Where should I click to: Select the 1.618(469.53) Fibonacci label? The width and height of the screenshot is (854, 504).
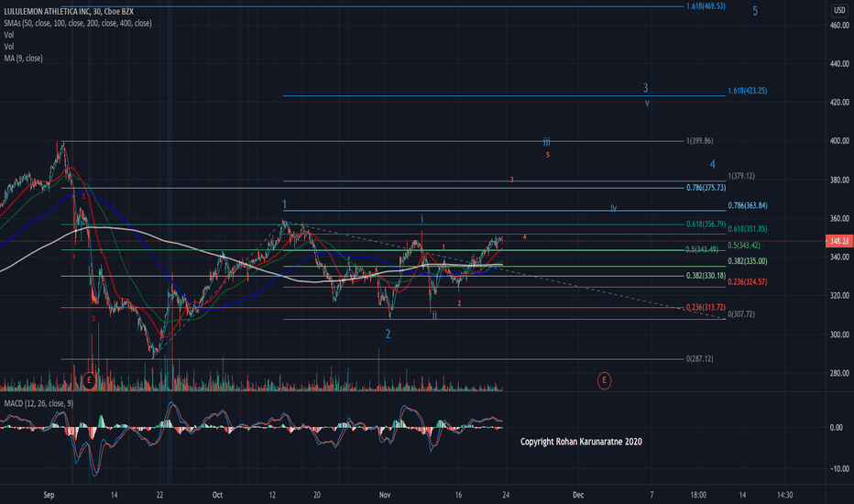(706, 6)
